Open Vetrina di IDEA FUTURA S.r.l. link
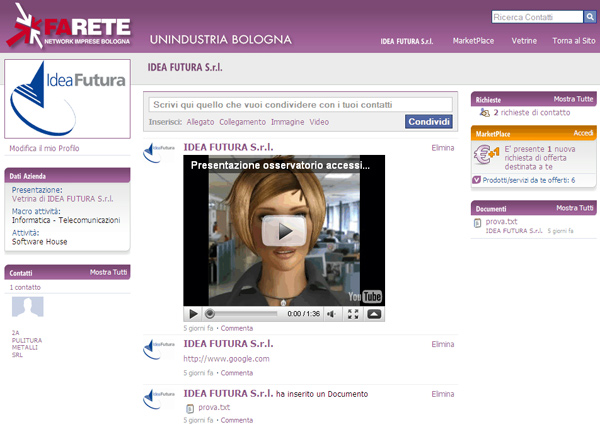This screenshot has height=427, width=600. tap(62, 199)
